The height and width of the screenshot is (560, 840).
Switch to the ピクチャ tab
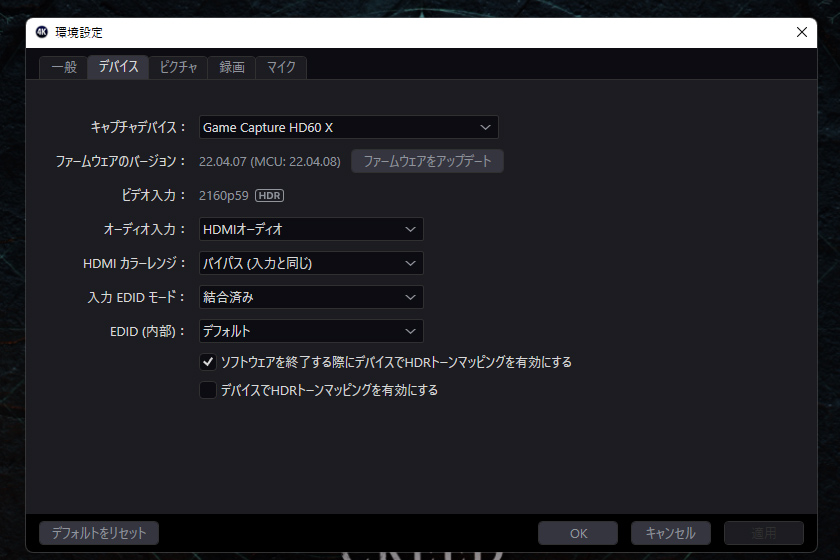coord(178,68)
